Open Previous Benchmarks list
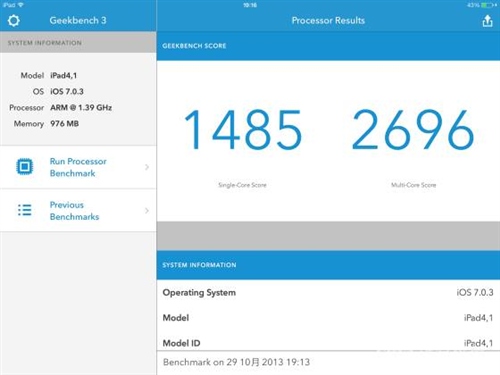500x375 pixels. tap(78, 210)
